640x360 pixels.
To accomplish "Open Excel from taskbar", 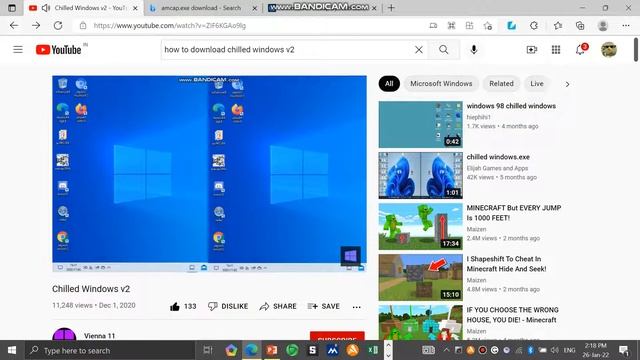I will coord(373,350).
